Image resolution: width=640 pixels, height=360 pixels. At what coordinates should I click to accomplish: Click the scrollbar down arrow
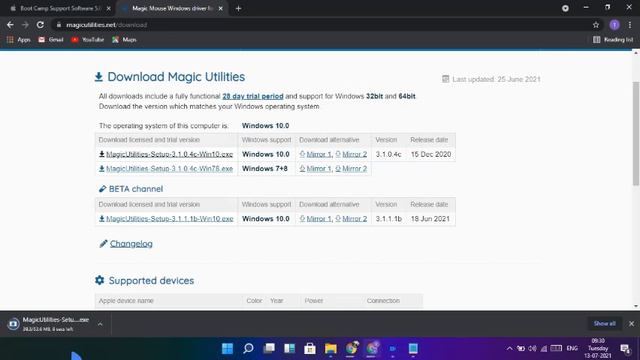click(636, 306)
